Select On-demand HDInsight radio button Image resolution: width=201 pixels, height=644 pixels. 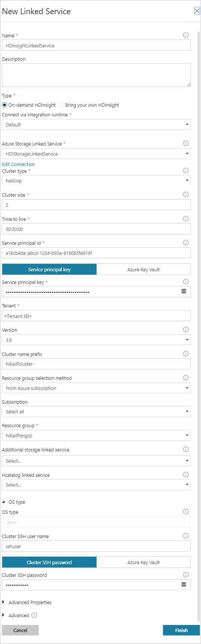click(x=4, y=105)
